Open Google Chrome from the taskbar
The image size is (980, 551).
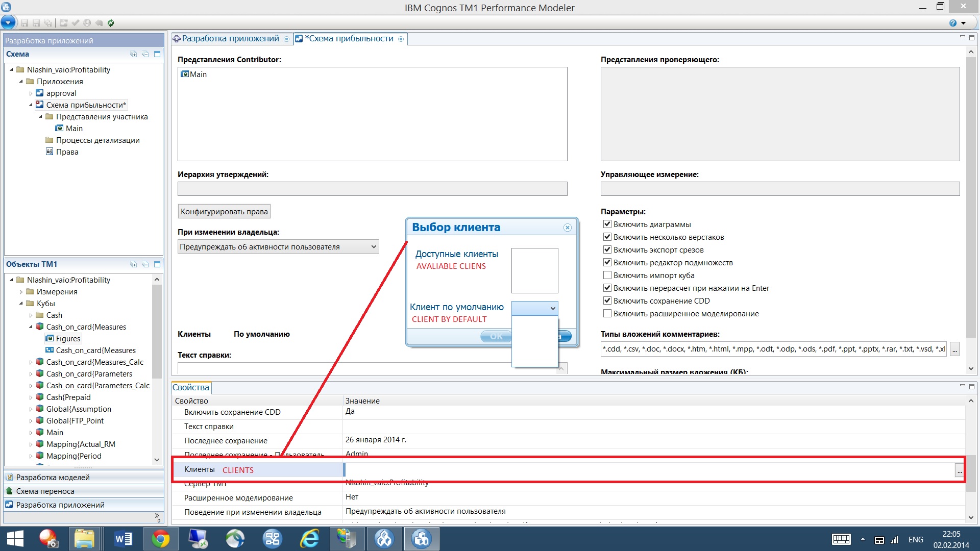click(x=160, y=539)
